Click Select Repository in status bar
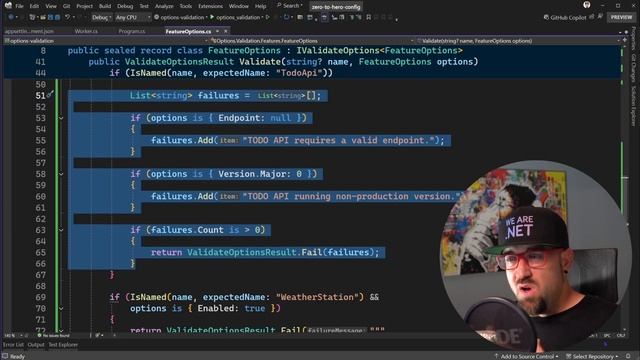 click(x=592, y=356)
